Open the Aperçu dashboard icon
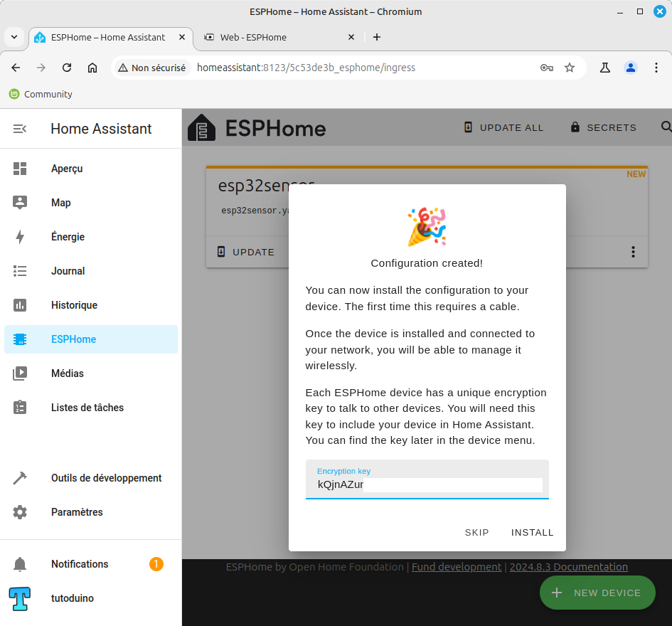Screen dimensions: 672x626 (20, 169)
